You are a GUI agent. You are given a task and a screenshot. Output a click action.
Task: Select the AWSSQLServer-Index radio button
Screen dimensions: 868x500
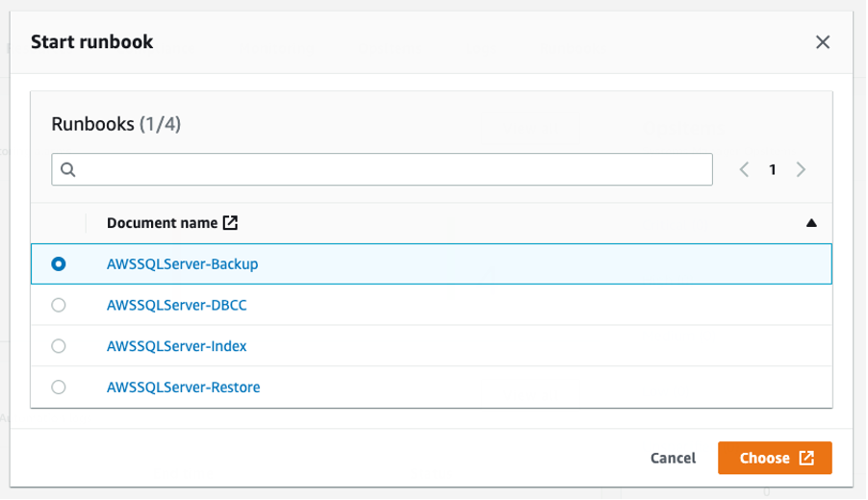point(58,346)
